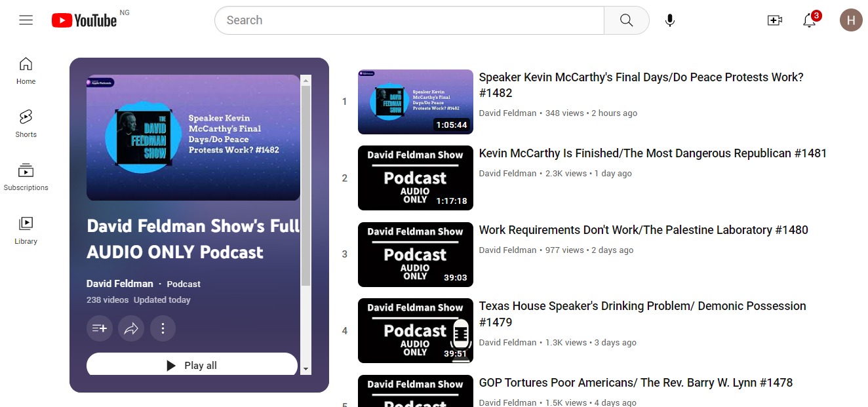The height and width of the screenshot is (407, 868).
Task: Open Library from the sidebar
Action: tap(26, 231)
